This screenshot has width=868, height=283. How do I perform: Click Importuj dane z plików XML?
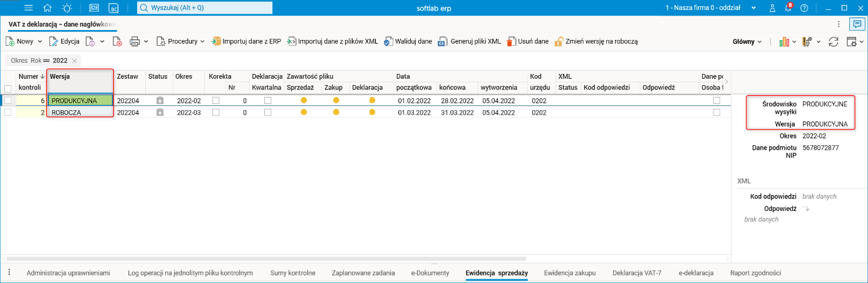332,41
